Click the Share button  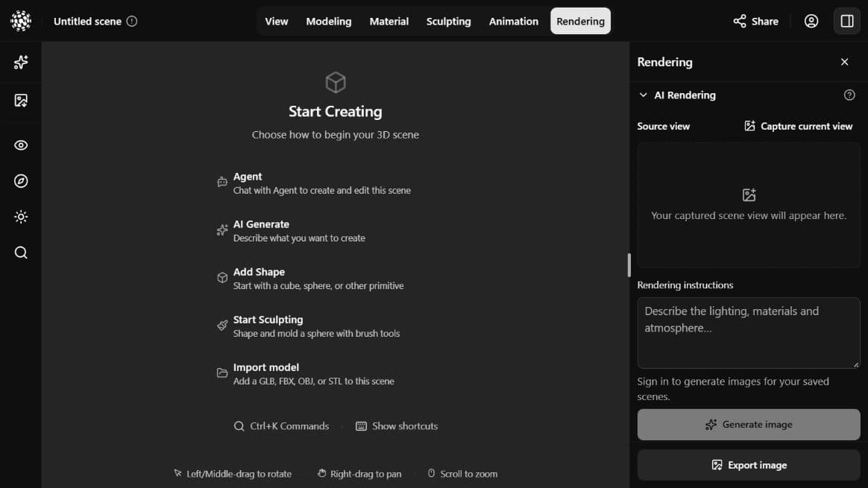click(x=755, y=21)
